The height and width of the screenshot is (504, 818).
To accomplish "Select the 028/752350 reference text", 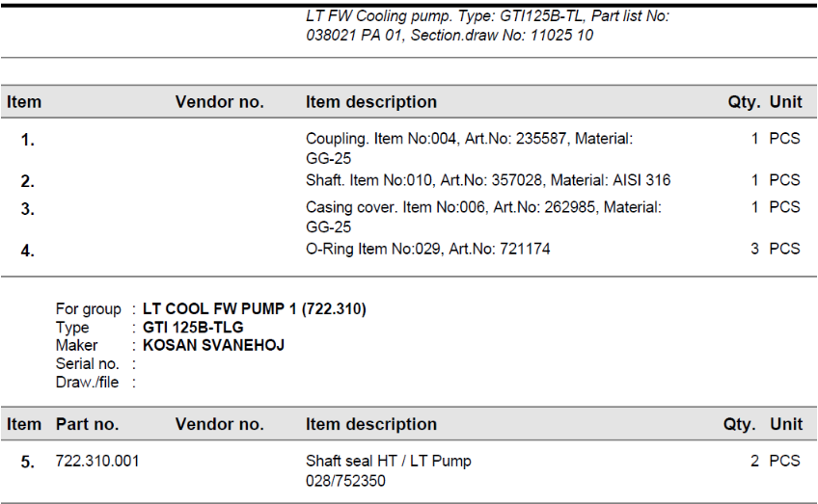I will tap(345, 480).
